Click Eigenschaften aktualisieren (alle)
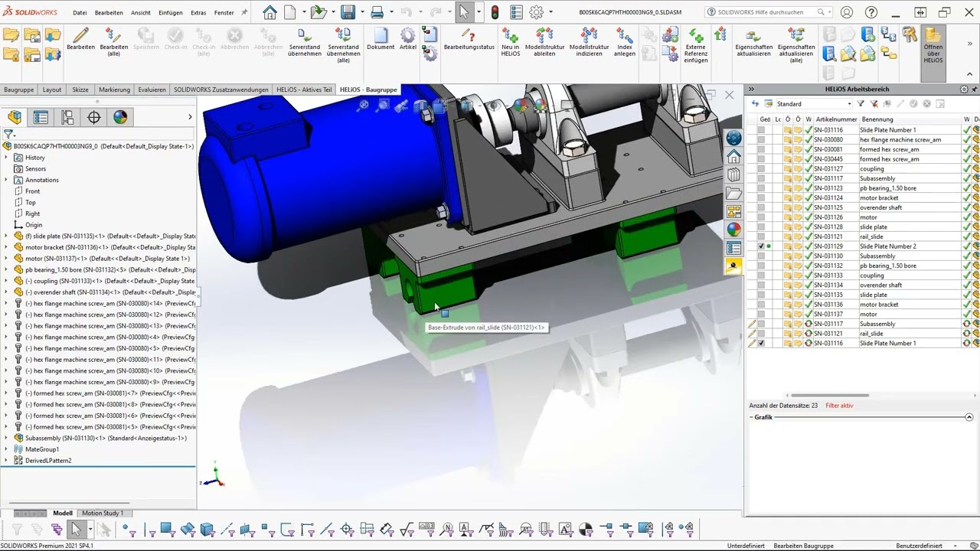 click(x=795, y=44)
